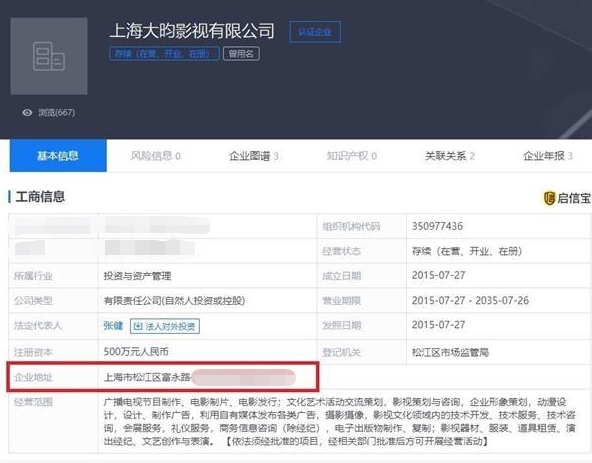Click the eye views icon
This screenshot has width=592, height=463.
(x=27, y=113)
